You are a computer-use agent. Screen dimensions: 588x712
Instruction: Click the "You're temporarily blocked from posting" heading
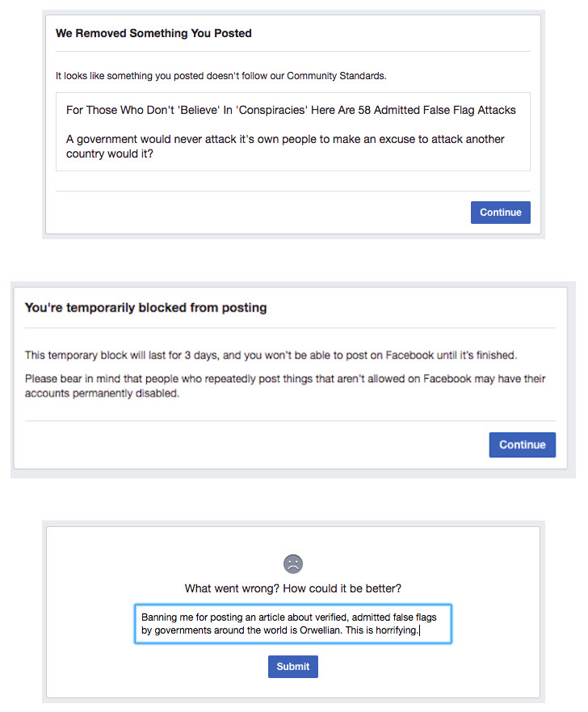[145, 307]
